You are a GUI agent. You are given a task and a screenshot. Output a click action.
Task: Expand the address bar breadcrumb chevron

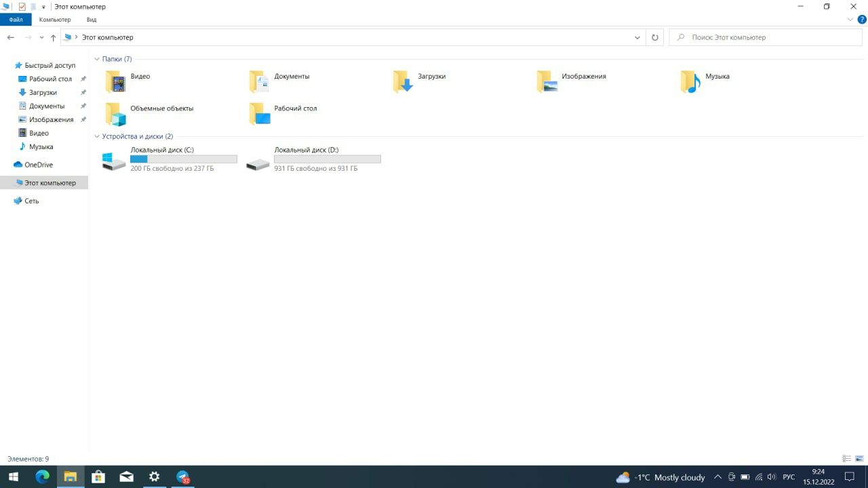pos(77,37)
